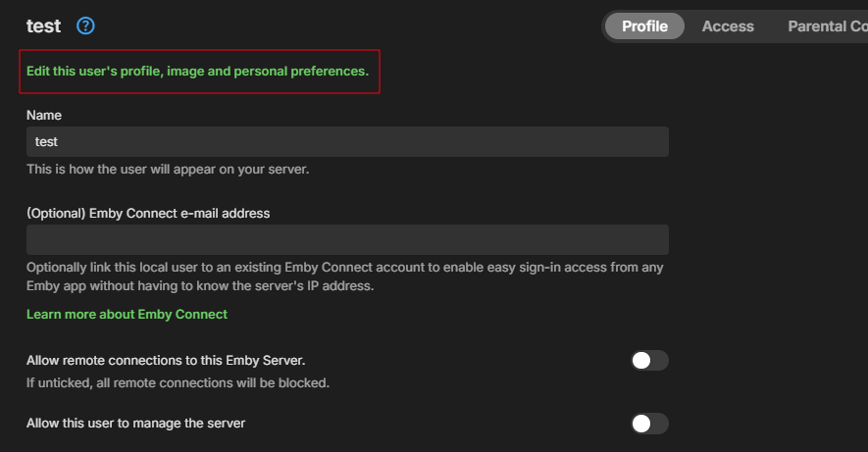Click 'Allow remote connections to this Emby Server' label

pyautogui.click(x=173, y=361)
